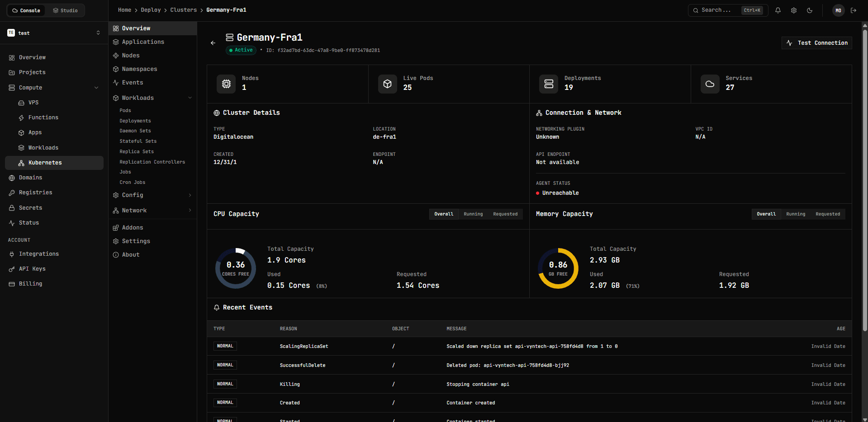
Task: Select Memory Capacity Requested view
Action: tap(828, 214)
